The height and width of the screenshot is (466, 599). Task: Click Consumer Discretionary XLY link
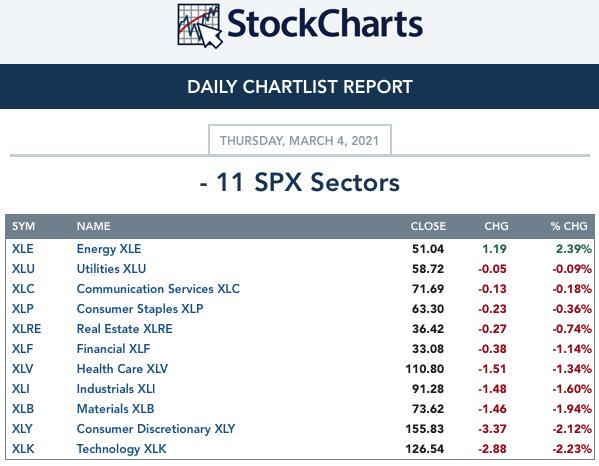[x=156, y=429]
